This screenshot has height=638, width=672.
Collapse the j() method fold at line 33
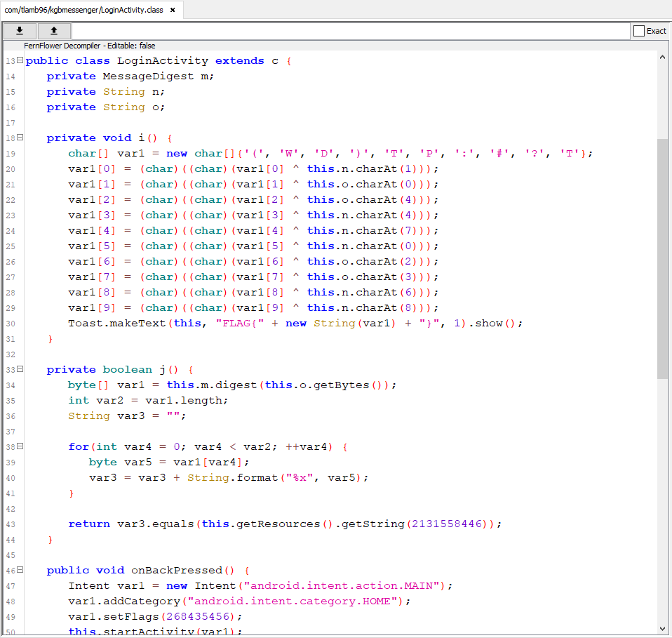20,369
